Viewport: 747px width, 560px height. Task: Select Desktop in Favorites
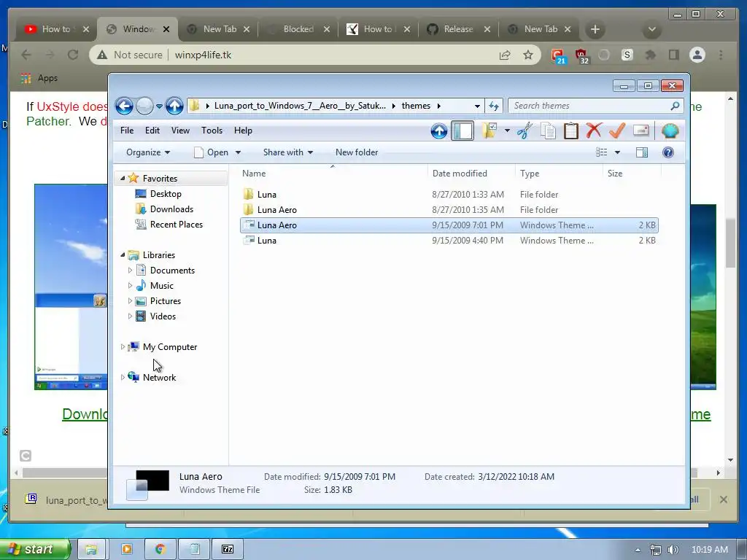point(166,194)
